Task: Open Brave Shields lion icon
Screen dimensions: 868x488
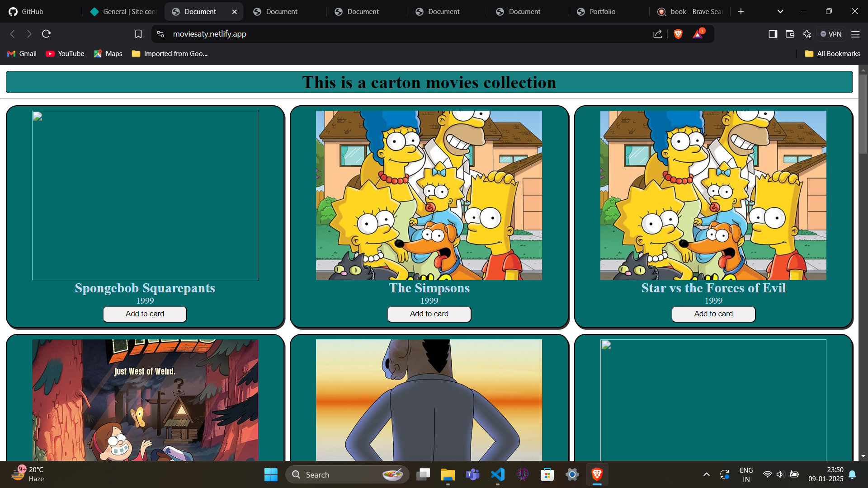Action: point(678,34)
